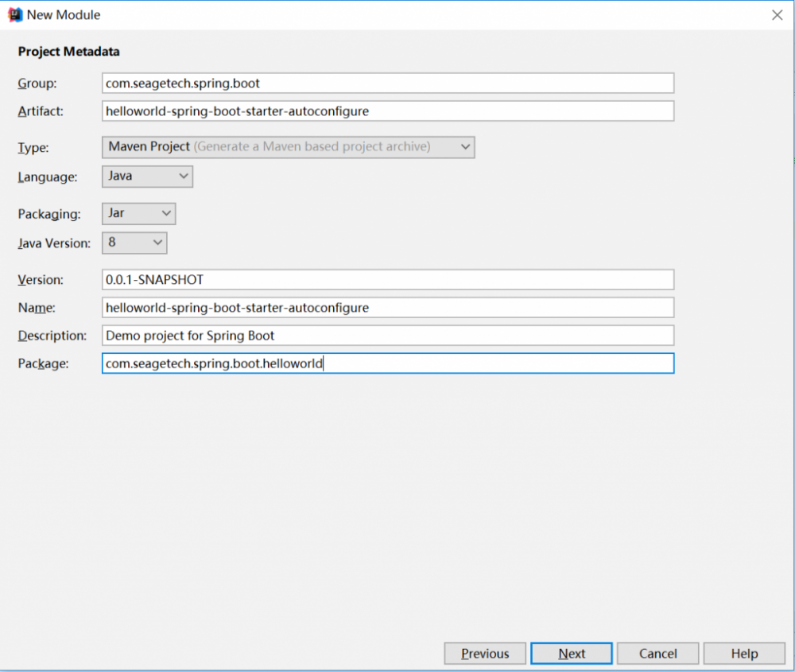The width and height of the screenshot is (795, 672).
Task: Cancel the module creation
Action: [657, 653]
